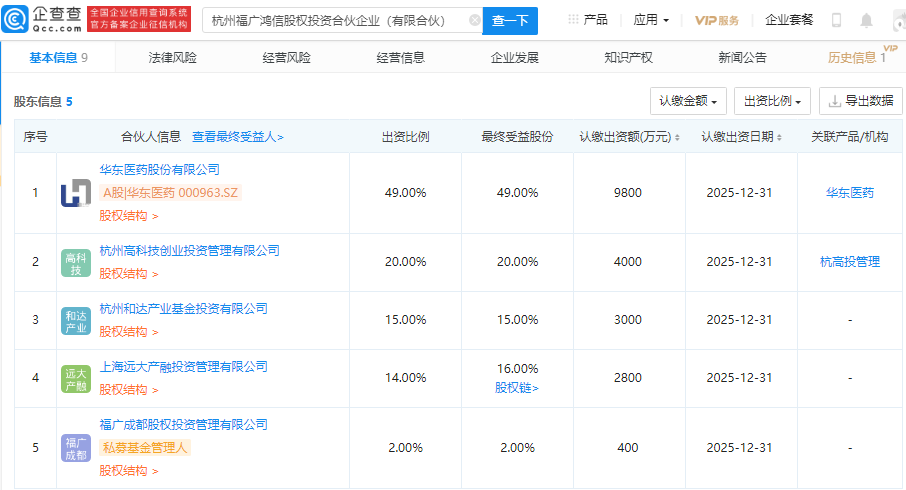
Task: Open the 华东医药 related product link
Action: point(849,192)
